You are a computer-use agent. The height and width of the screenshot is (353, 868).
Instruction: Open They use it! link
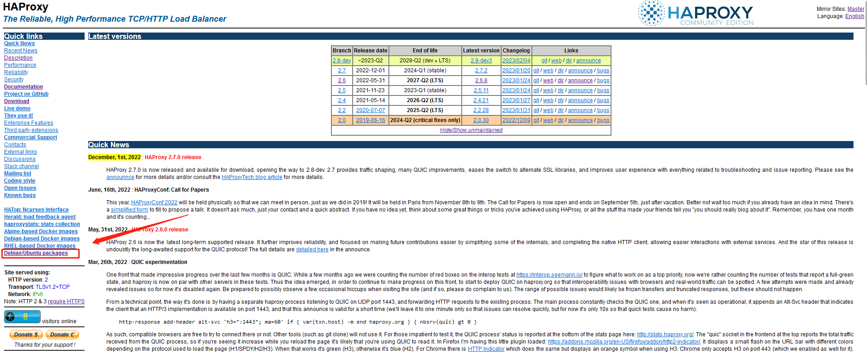click(x=19, y=116)
